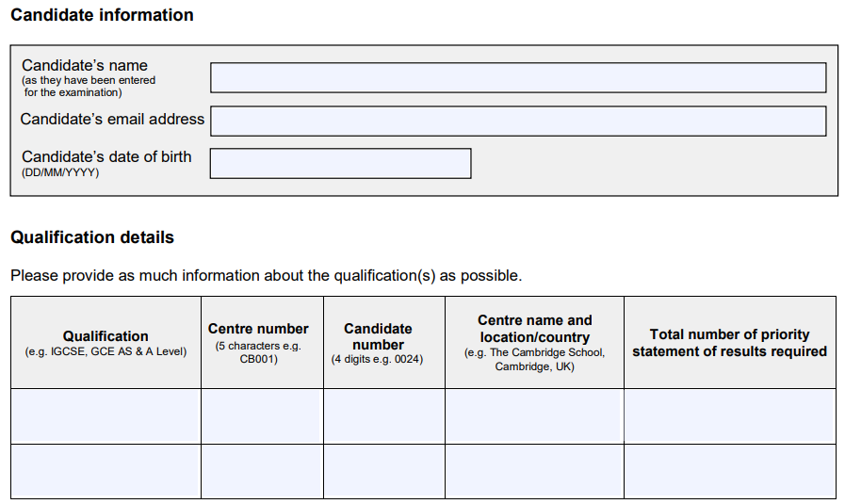The image size is (845, 504).
Task: Click first row Centre number cell
Action: [263, 416]
